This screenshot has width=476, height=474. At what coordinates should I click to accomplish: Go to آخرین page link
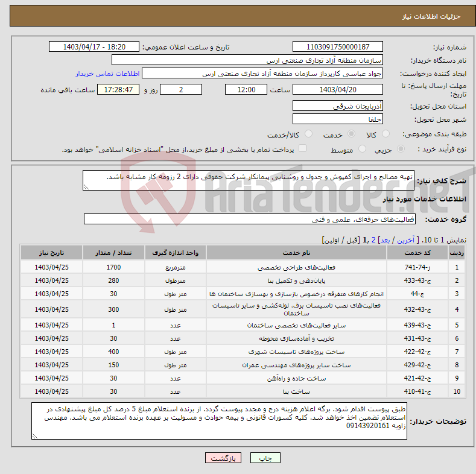(x=405, y=241)
